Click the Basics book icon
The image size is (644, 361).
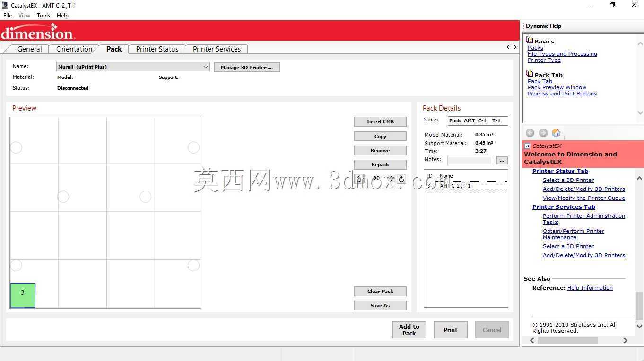(530, 41)
